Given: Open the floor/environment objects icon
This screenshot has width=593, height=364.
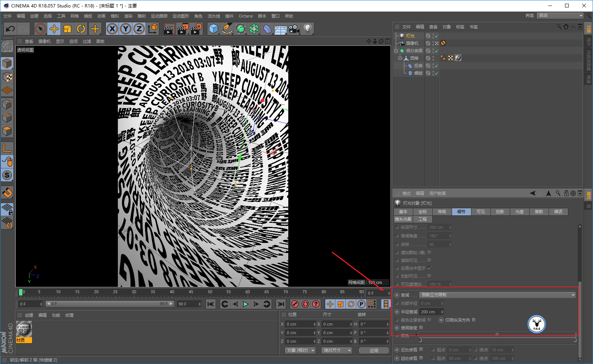Looking at the screenshot, I should pyautogui.click(x=280, y=29).
